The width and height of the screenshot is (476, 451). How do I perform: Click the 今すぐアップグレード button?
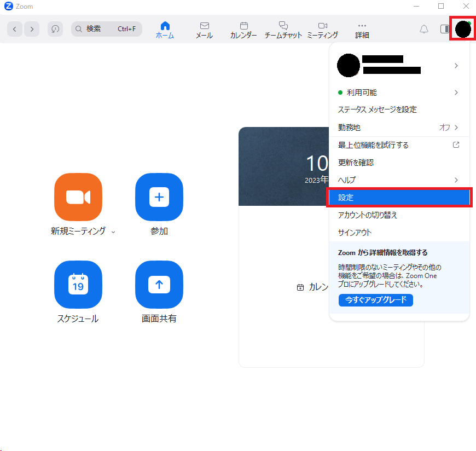[375, 300]
